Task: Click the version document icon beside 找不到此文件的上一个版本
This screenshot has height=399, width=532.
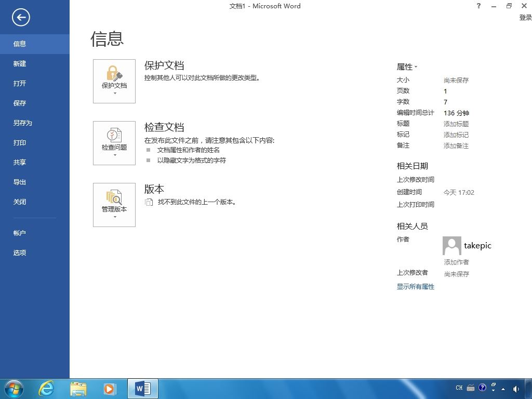Action: click(x=149, y=202)
